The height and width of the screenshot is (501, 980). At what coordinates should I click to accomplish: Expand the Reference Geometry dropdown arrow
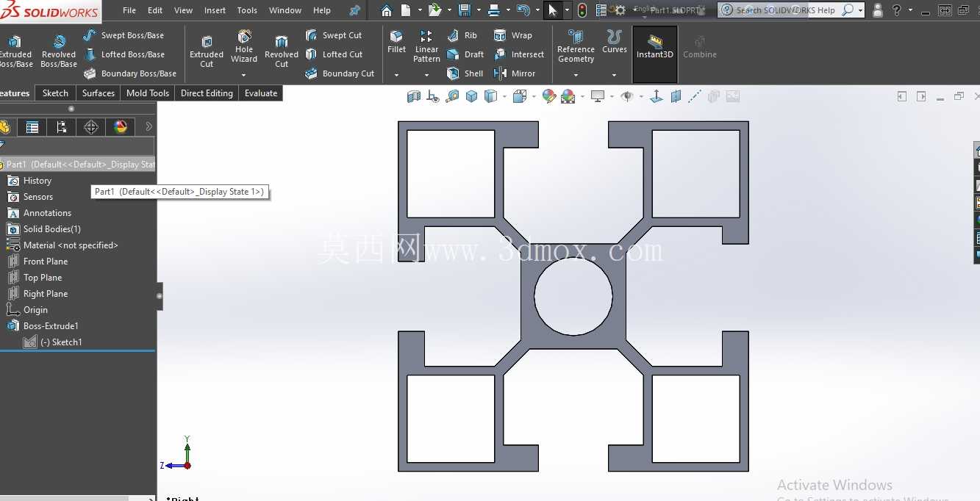pos(576,75)
